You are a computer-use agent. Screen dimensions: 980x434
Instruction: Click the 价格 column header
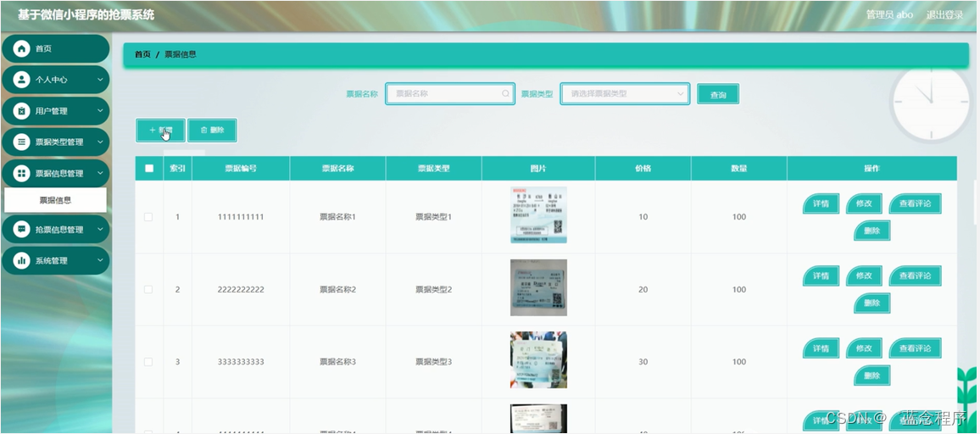pos(643,168)
